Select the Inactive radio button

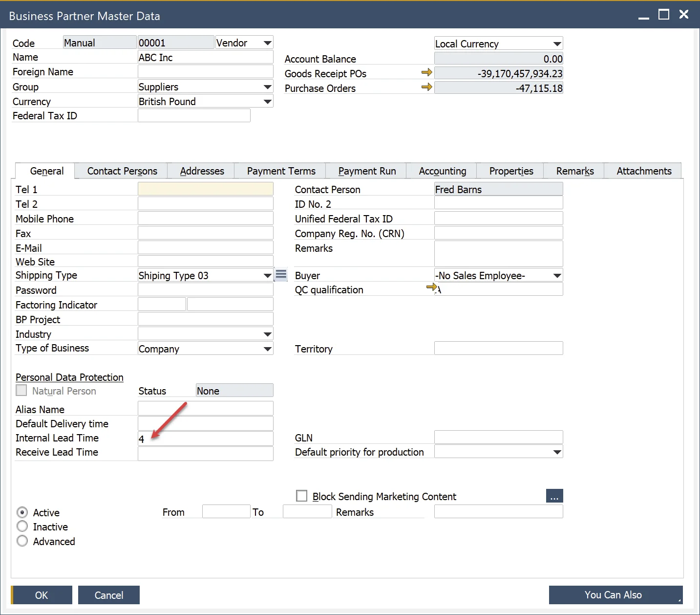tap(22, 527)
